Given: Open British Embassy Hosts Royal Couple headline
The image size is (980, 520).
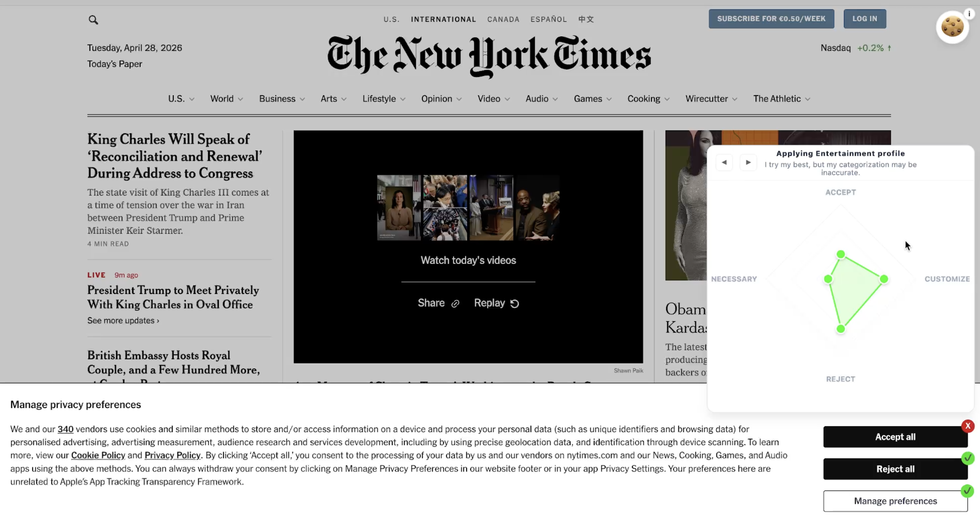Looking at the screenshot, I should [174, 363].
